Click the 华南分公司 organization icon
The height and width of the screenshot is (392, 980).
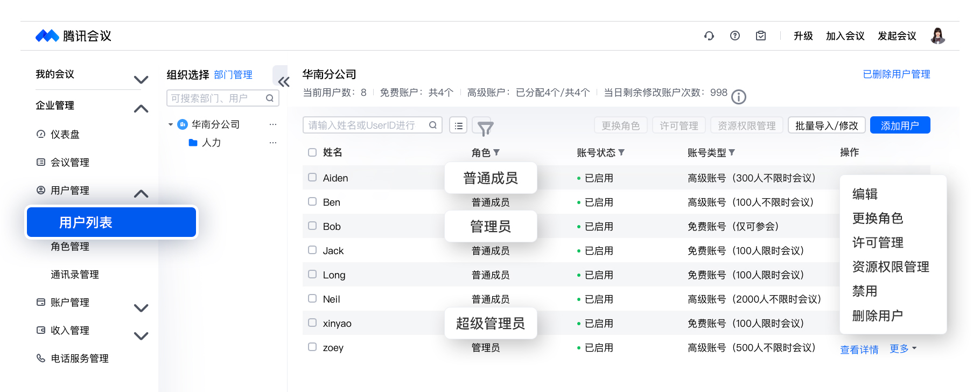183,124
